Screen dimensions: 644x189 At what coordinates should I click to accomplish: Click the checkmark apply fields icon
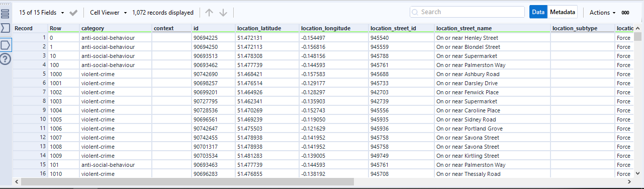point(73,13)
